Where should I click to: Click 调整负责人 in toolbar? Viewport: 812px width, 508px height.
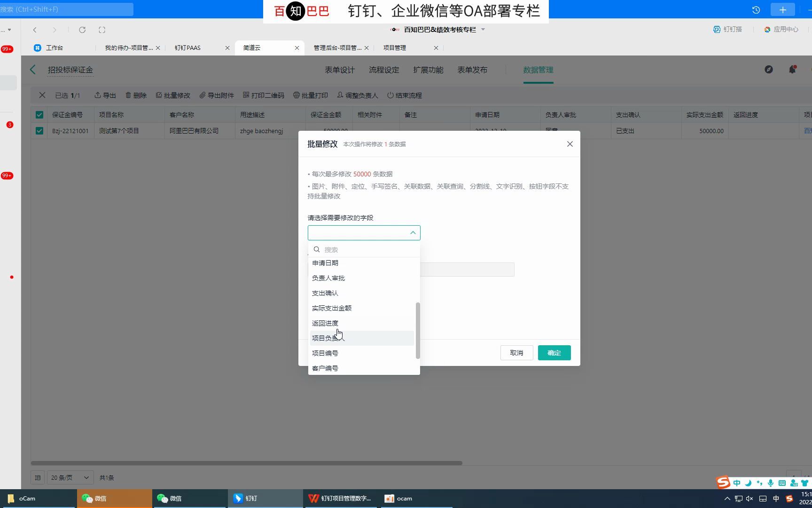click(x=358, y=95)
